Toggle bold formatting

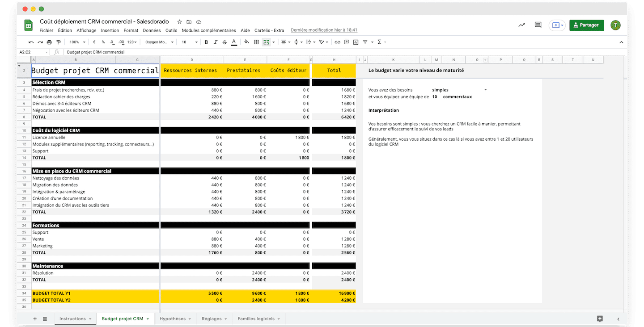coord(206,42)
